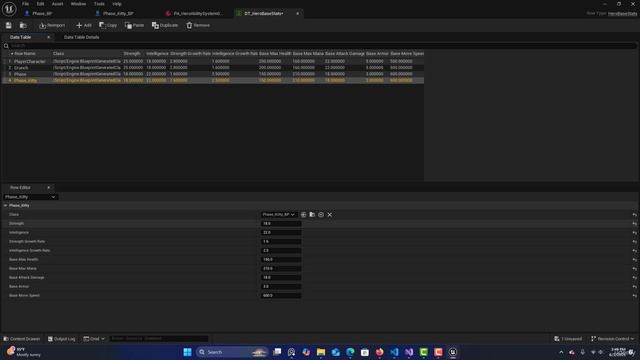Viewport: 640px width, 360px height.
Task: Open the Asset menu
Action: (x=57, y=4)
